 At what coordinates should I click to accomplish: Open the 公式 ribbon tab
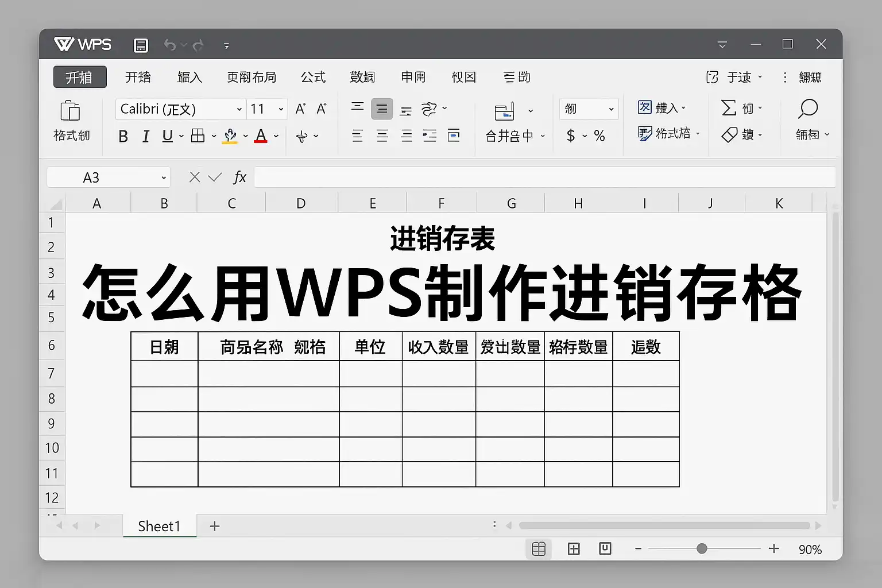point(313,77)
